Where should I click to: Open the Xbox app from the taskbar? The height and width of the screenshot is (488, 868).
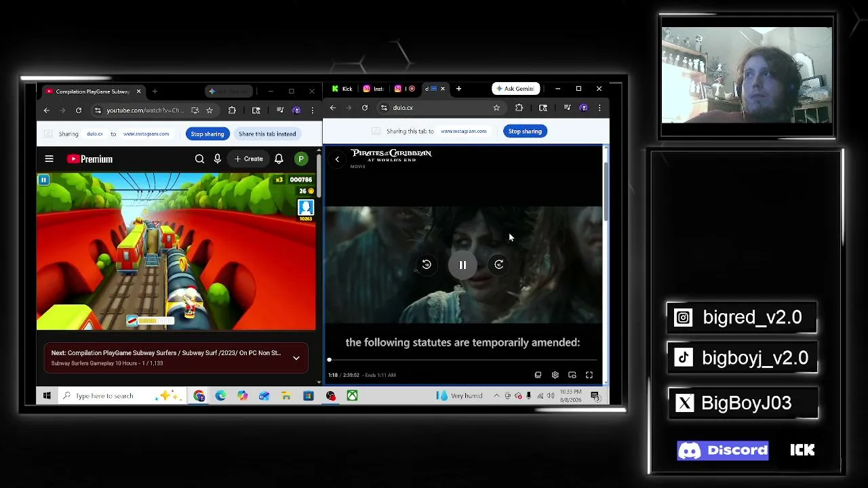(352, 396)
